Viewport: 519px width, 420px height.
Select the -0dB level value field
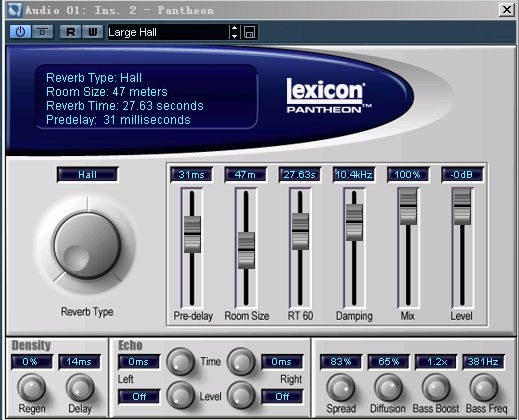[x=462, y=175]
